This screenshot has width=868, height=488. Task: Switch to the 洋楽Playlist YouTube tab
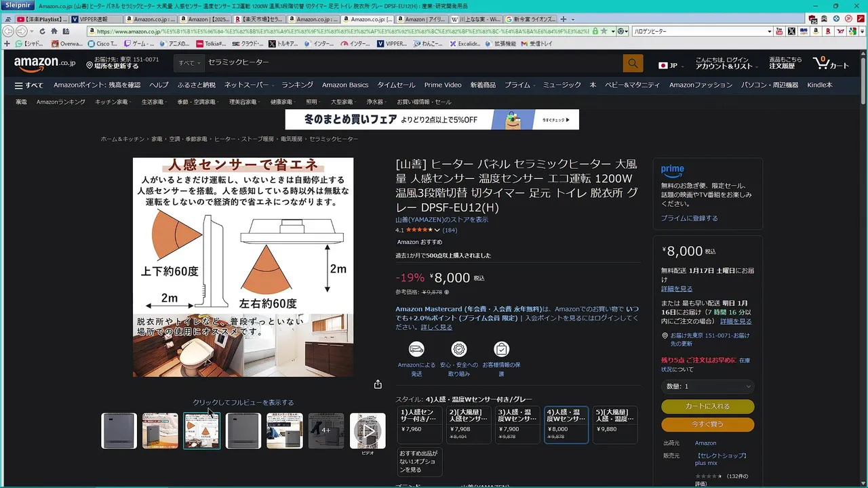(x=42, y=19)
